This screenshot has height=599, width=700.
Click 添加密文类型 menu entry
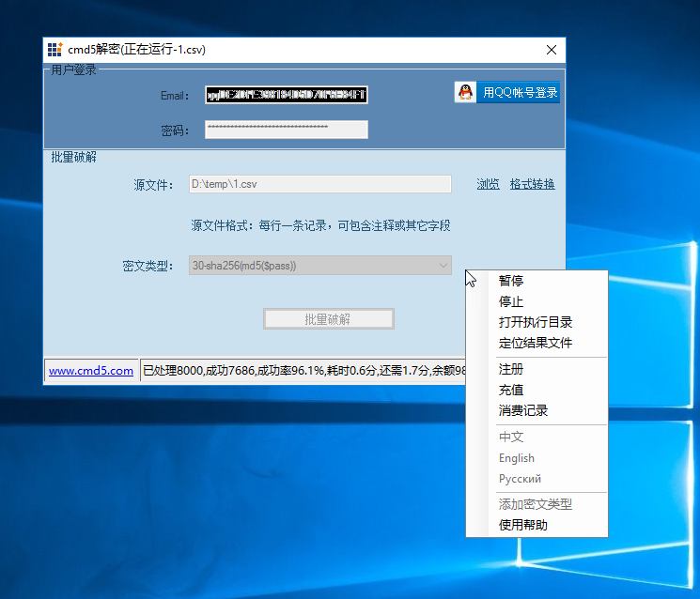[537, 504]
